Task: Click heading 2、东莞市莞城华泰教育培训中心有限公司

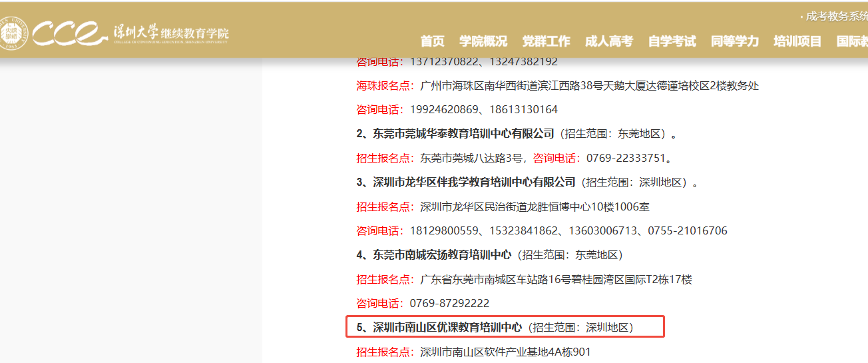Action: coord(455,133)
